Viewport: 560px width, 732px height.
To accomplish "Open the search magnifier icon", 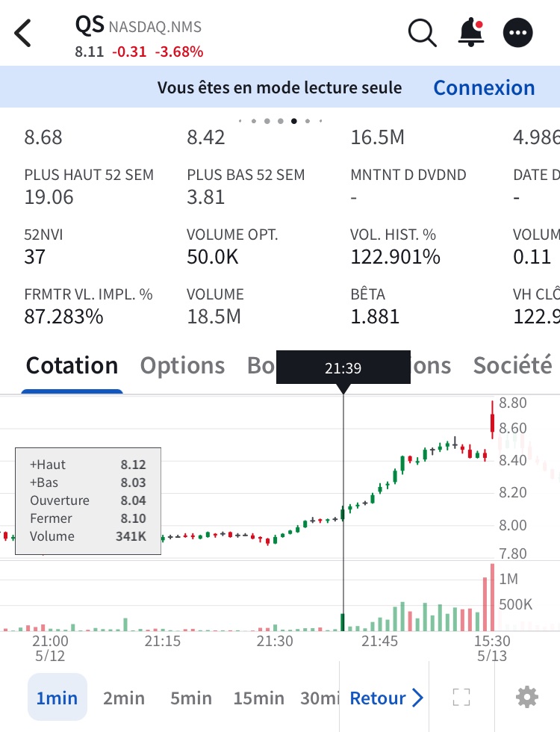I will 423,33.
